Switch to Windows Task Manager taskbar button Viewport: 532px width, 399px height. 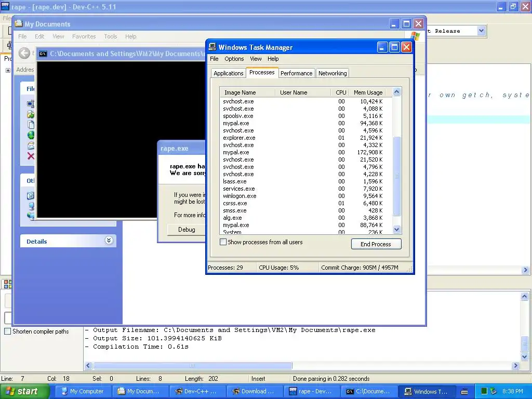(426, 391)
